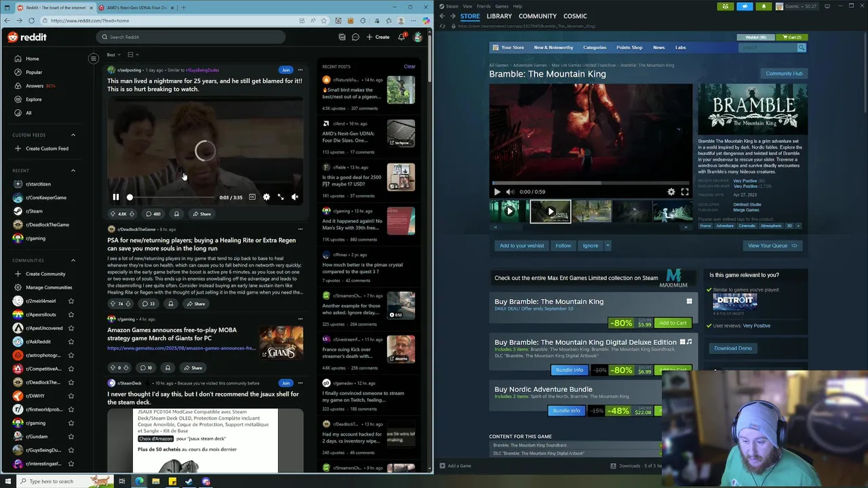This screenshot has height=488, width=868.
Task: Go forward in Steam navigation
Action: coord(452,16)
